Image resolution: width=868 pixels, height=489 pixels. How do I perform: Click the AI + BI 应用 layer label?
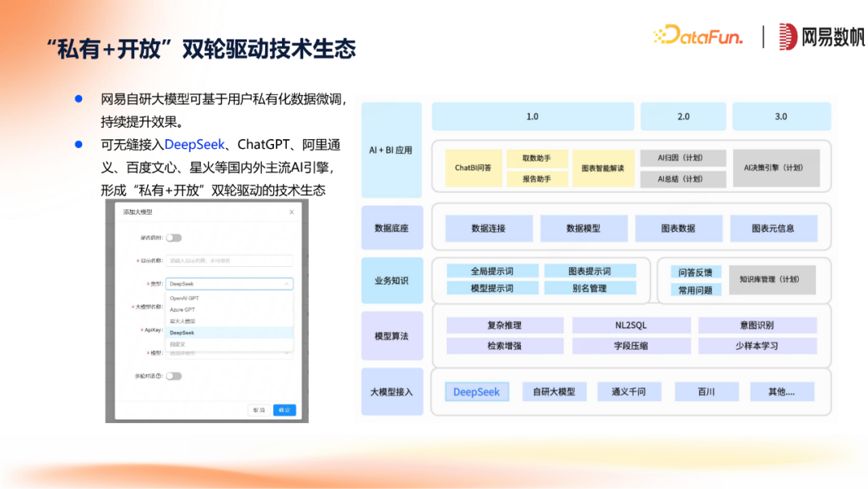(x=391, y=150)
